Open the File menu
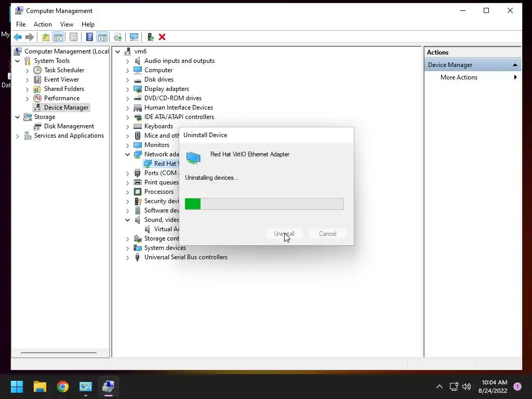532x399 pixels. (x=21, y=24)
